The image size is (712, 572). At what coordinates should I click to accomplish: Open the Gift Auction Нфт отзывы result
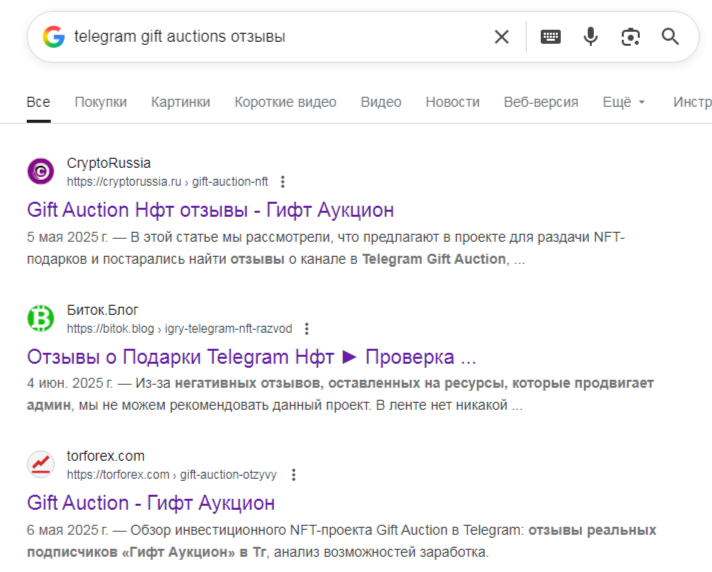pos(210,210)
